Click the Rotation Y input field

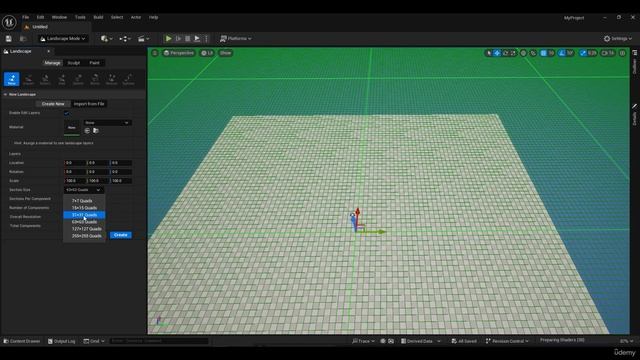pyautogui.click(x=98, y=172)
